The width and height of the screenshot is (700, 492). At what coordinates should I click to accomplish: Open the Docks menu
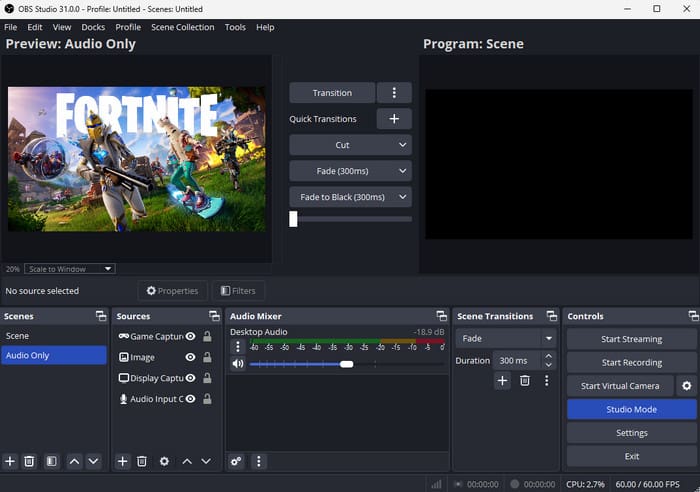click(93, 27)
